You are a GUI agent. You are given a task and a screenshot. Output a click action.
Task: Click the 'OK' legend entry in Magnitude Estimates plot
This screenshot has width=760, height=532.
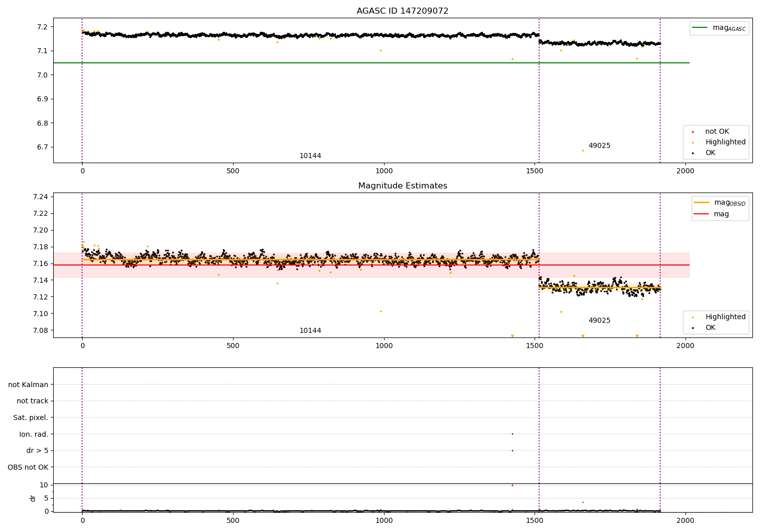pyautogui.click(x=704, y=328)
